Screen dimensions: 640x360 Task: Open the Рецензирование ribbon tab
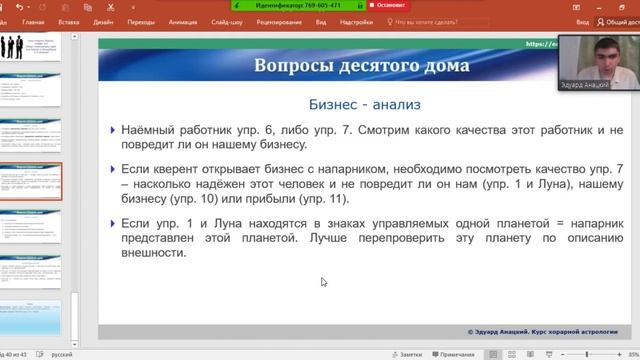(x=279, y=22)
